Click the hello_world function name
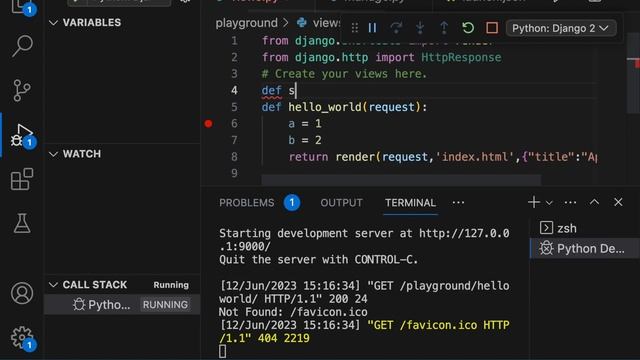The height and width of the screenshot is (360, 640). point(325,107)
